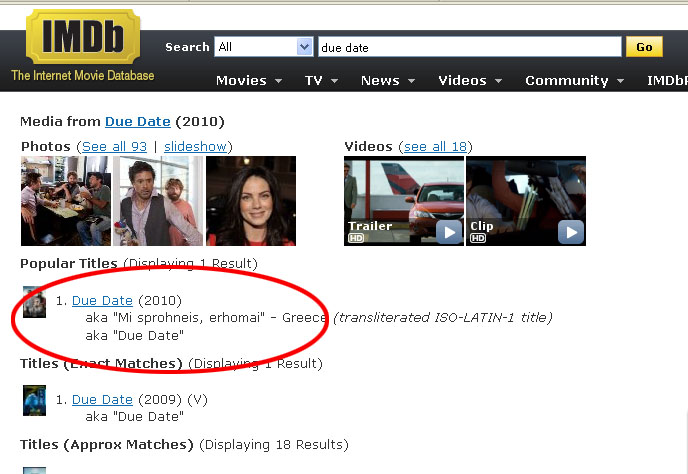The width and height of the screenshot is (688, 474).
Task: Open the 'Due Date' link in Media heading
Action: (138, 121)
